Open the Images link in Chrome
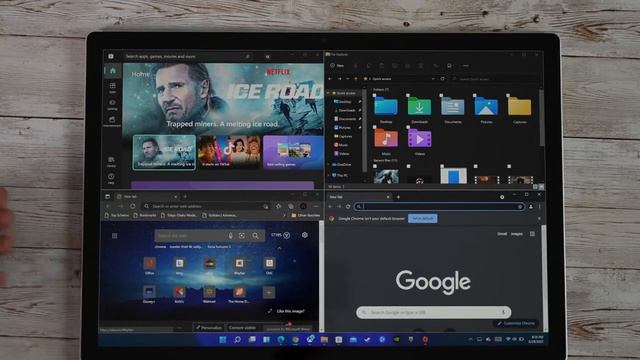 point(517,234)
